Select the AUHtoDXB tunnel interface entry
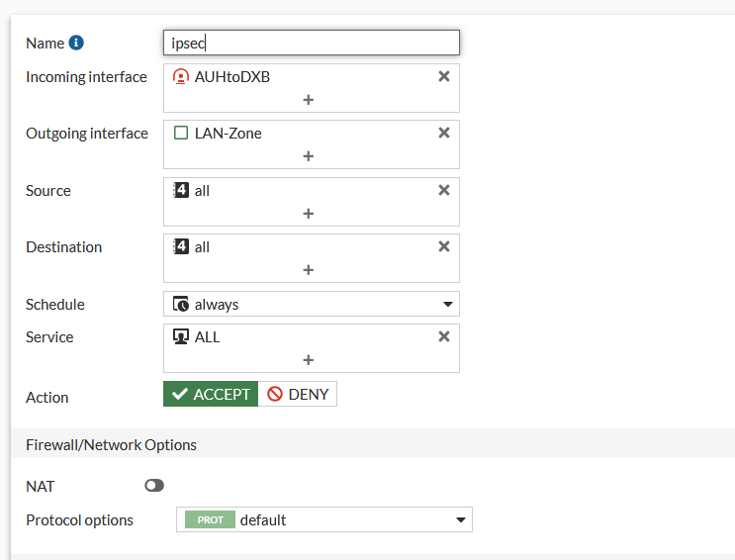Screen dimensions: 735x560 (x=231, y=76)
